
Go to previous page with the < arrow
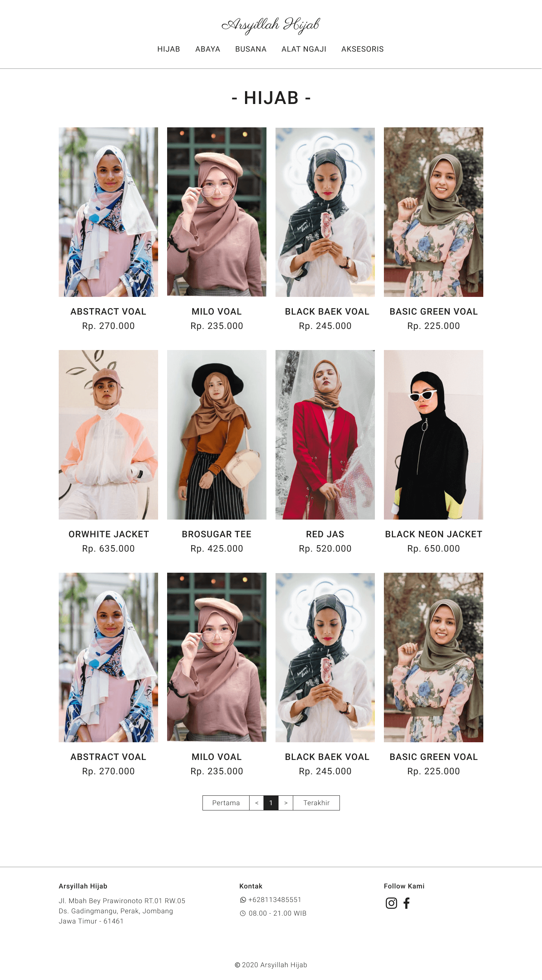(257, 803)
